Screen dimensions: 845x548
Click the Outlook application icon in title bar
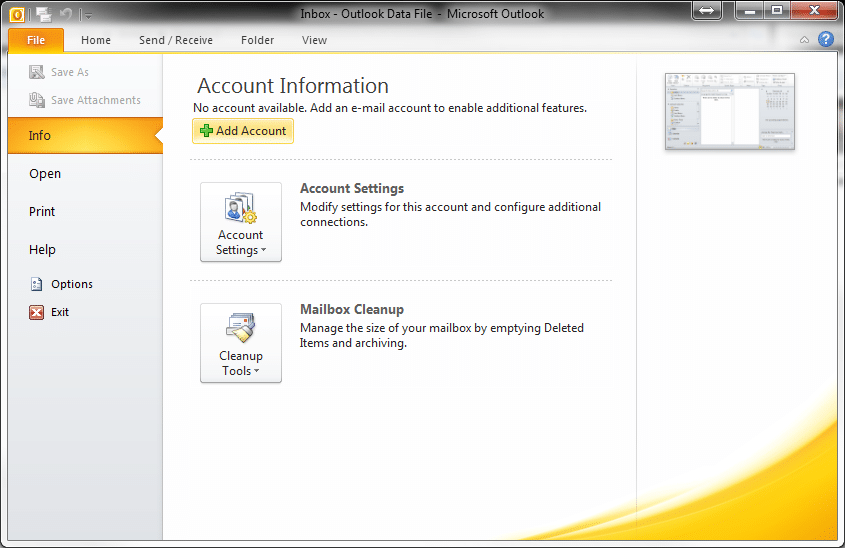(x=17, y=15)
